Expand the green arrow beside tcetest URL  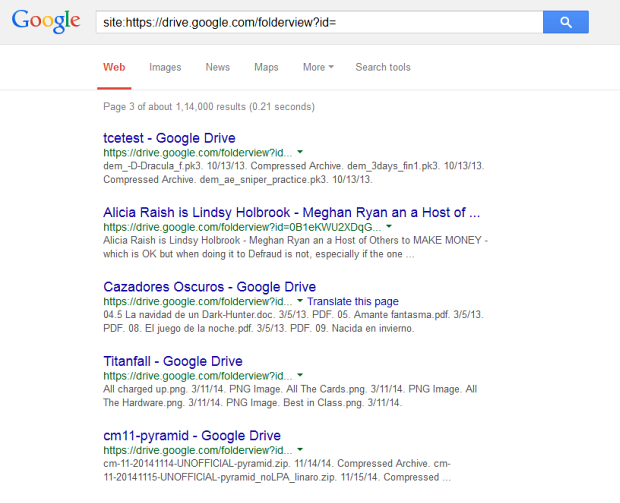coord(300,152)
